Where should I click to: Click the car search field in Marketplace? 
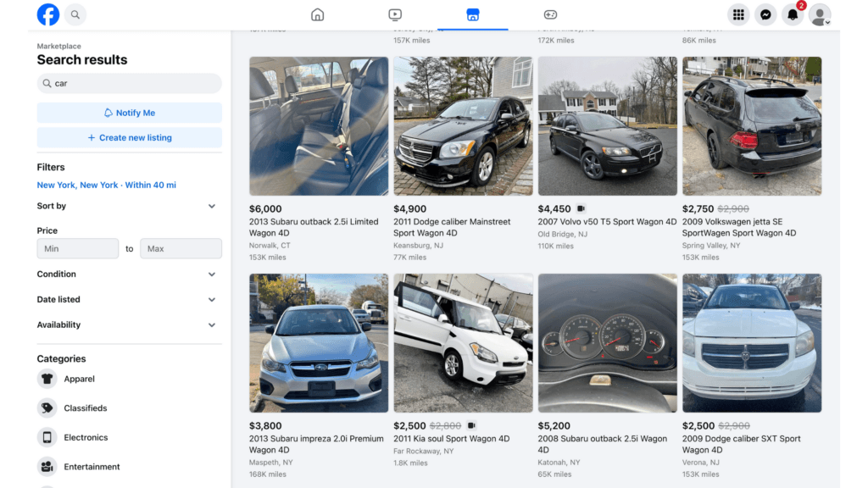[x=130, y=84]
